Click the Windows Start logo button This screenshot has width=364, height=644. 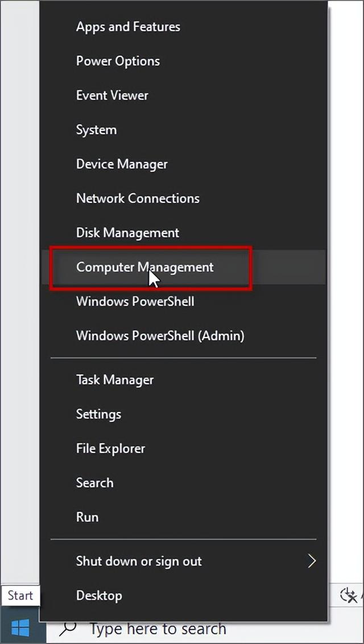pyautogui.click(x=20, y=629)
